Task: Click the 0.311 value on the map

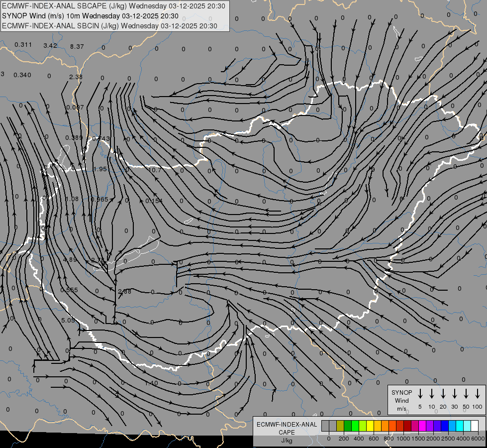Action: (x=23, y=45)
